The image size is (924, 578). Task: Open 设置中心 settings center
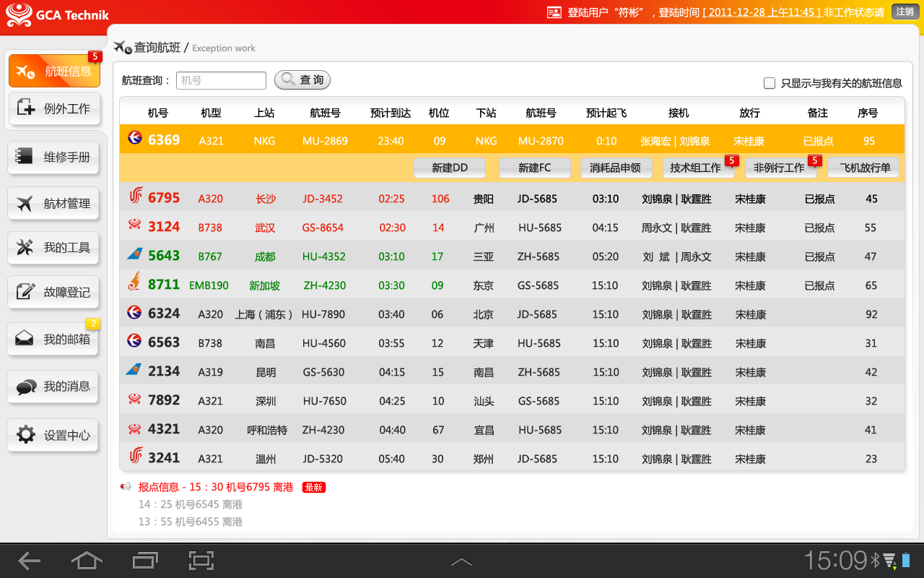pos(53,435)
